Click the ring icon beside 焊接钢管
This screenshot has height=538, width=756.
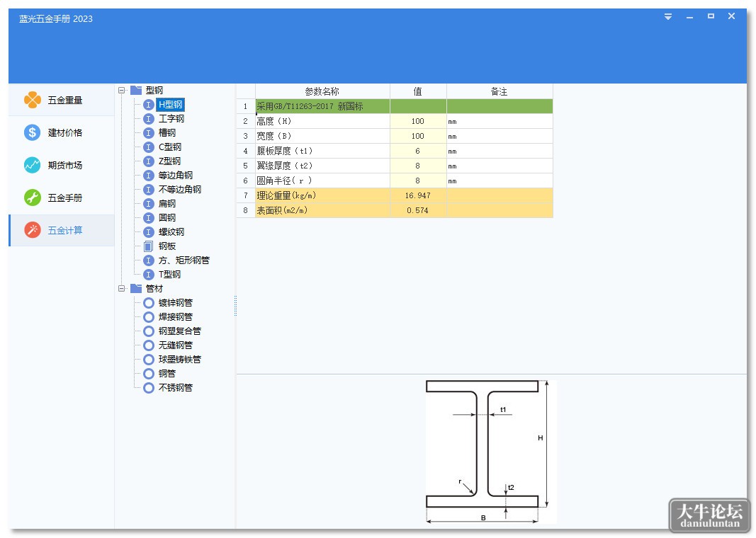click(x=149, y=317)
